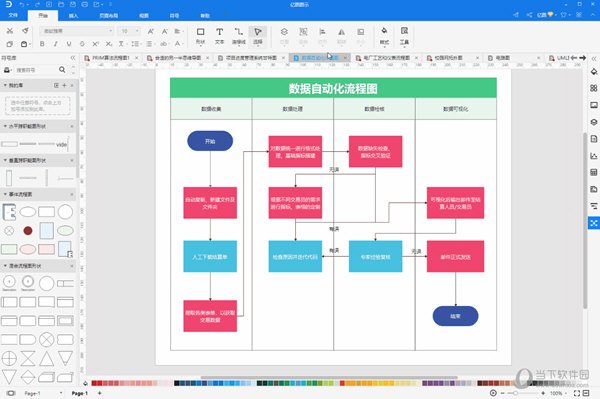Toggle full screen view icon
This screenshot has width=600, height=399.
(577, 393)
